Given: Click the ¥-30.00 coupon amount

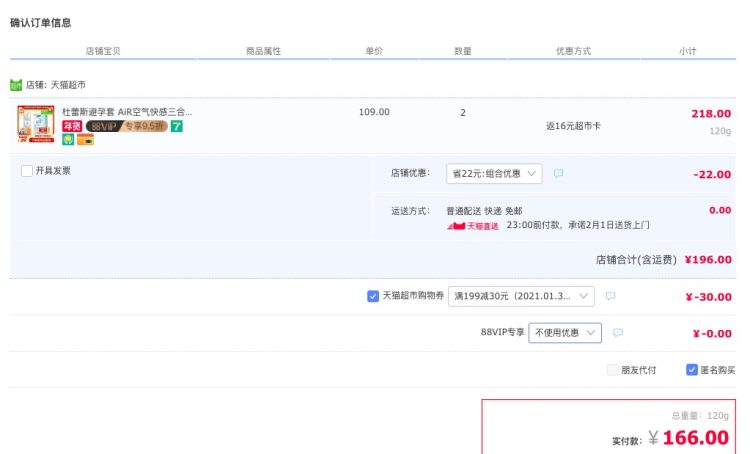Looking at the screenshot, I should 708,297.
